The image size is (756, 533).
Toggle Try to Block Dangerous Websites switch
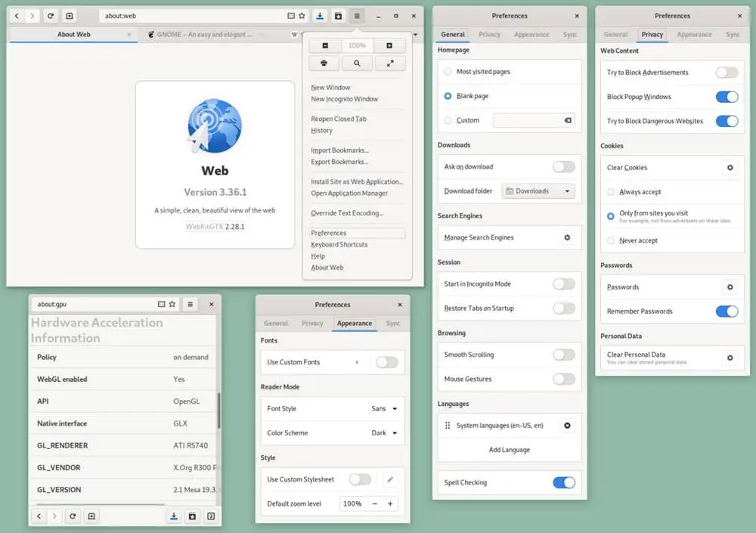coord(727,121)
